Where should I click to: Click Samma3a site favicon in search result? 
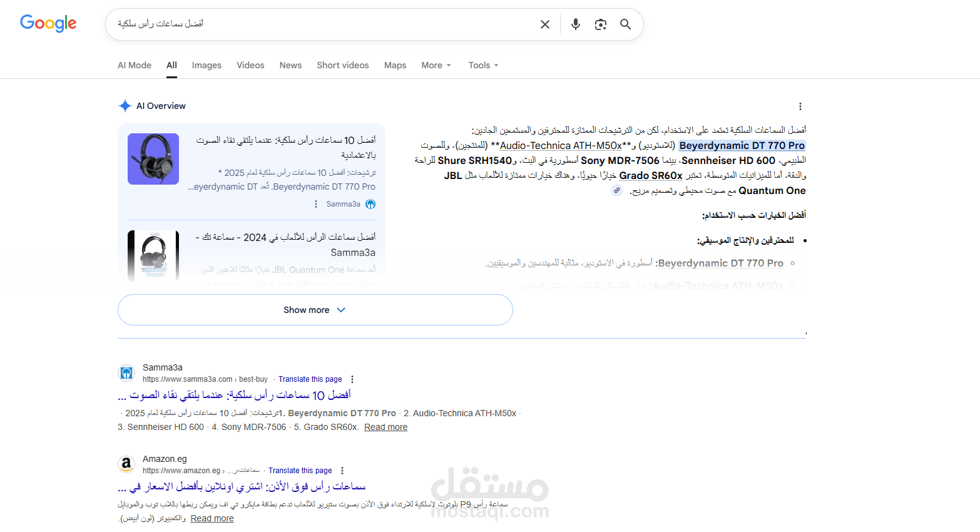126,373
